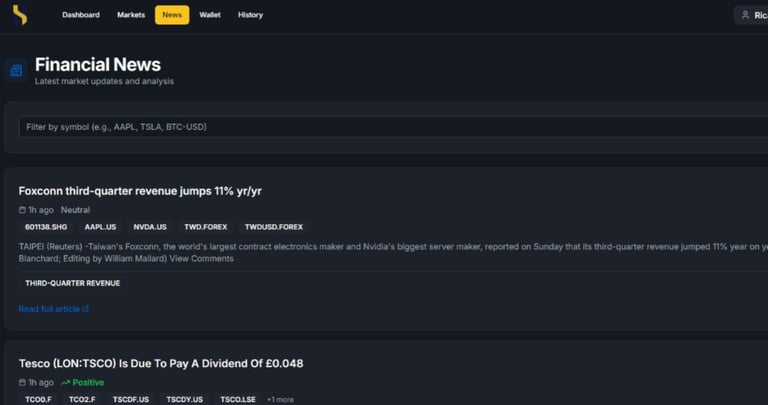Select the TSCO.LSE symbol tag
The width and height of the screenshot is (768, 405).
click(238, 400)
